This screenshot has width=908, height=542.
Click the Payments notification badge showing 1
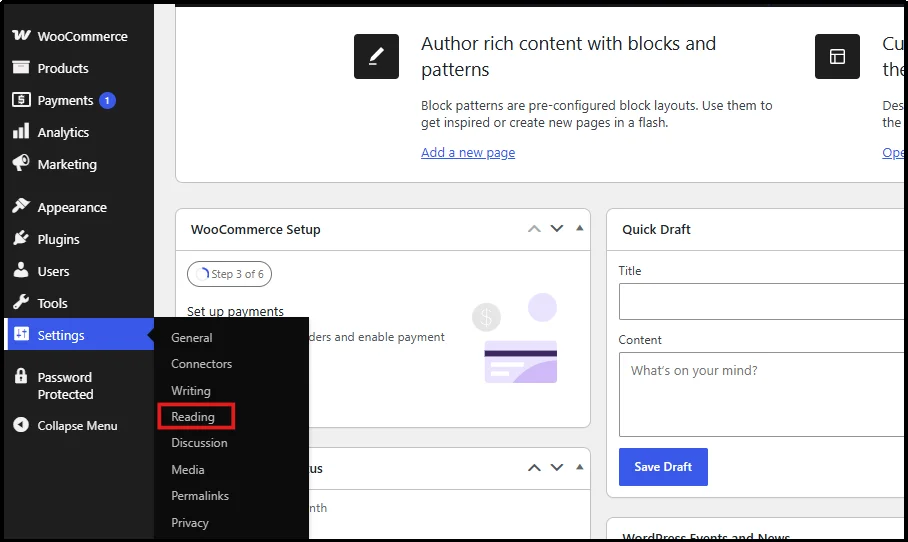(x=107, y=100)
